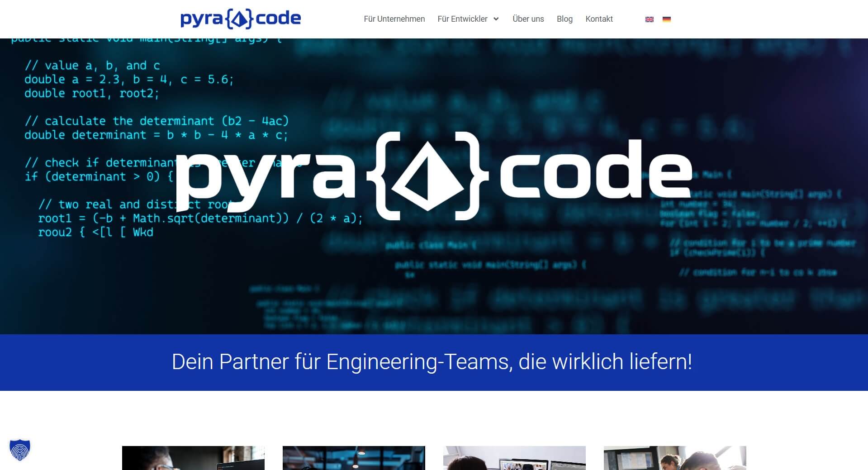Switch language using the English flag
This screenshot has width=868, height=470.
649,19
